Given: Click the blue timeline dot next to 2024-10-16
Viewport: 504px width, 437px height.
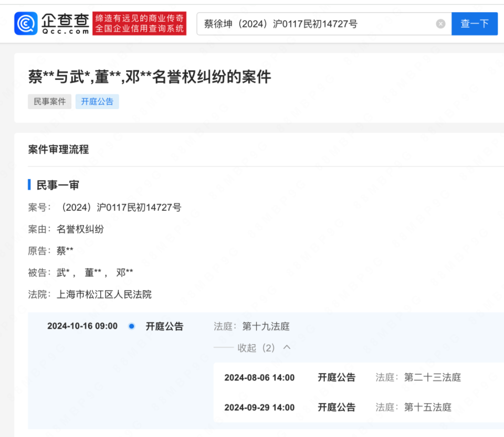Looking at the screenshot, I should 131,326.
